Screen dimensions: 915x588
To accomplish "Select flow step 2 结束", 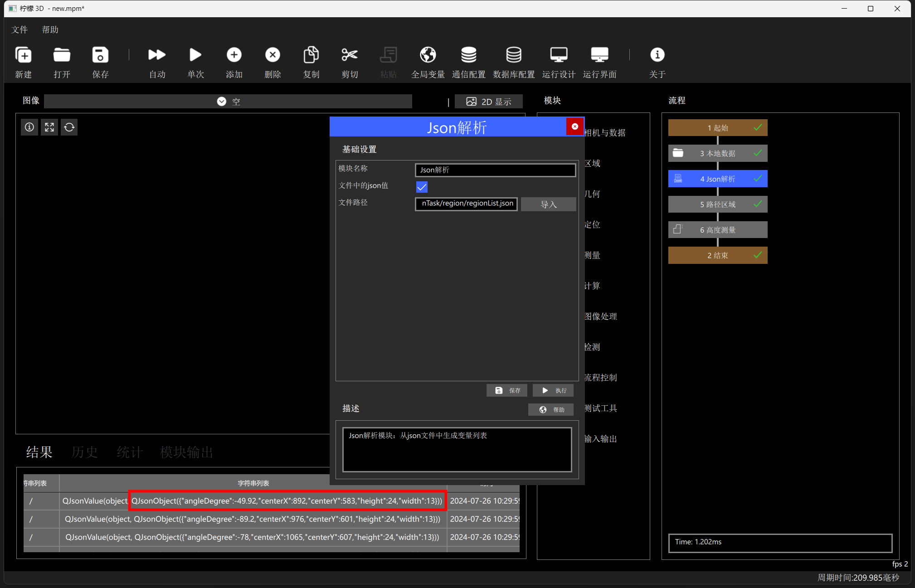I will [x=718, y=255].
